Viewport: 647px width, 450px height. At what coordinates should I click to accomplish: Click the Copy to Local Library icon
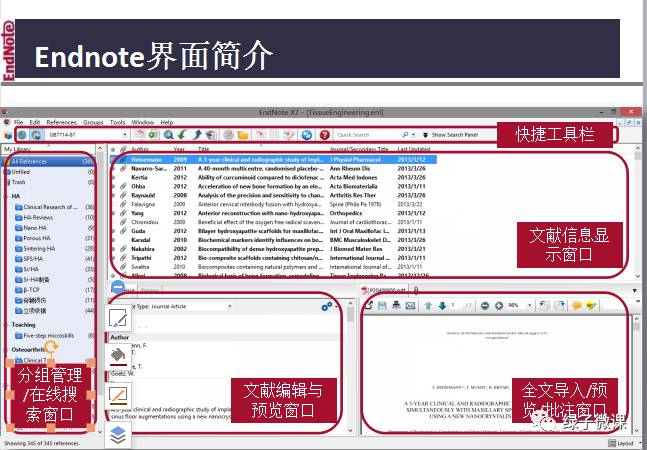click(x=139, y=134)
